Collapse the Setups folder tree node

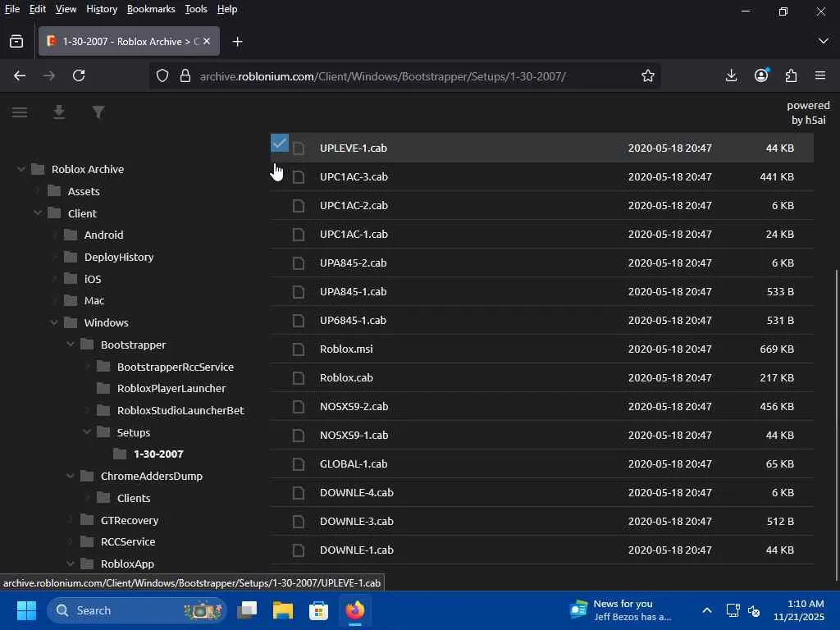87,432
